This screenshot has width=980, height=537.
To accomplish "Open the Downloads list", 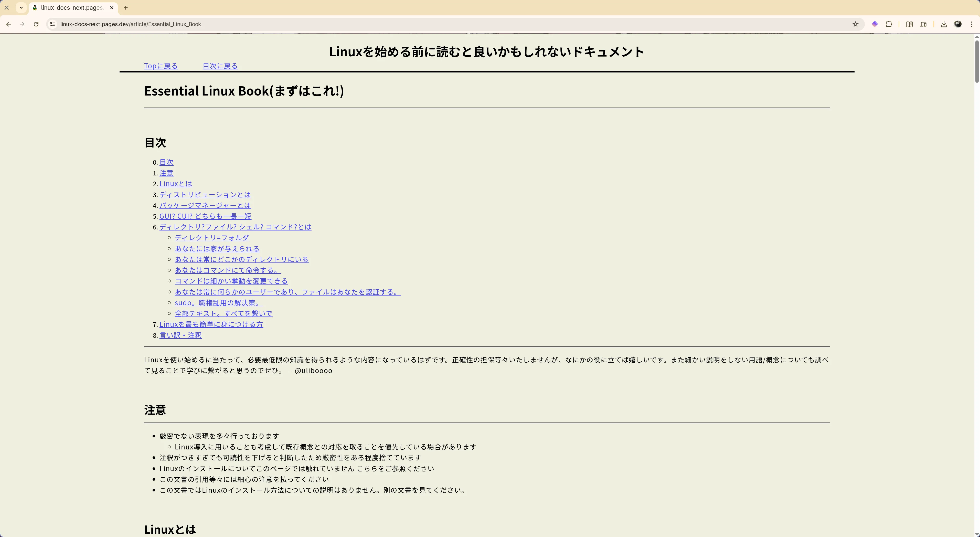I will (x=943, y=24).
